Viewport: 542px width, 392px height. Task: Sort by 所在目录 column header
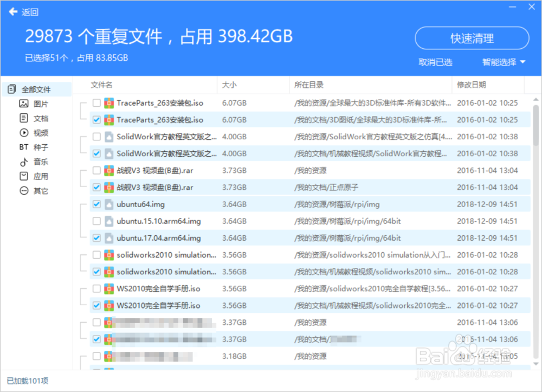(x=309, y=85)
